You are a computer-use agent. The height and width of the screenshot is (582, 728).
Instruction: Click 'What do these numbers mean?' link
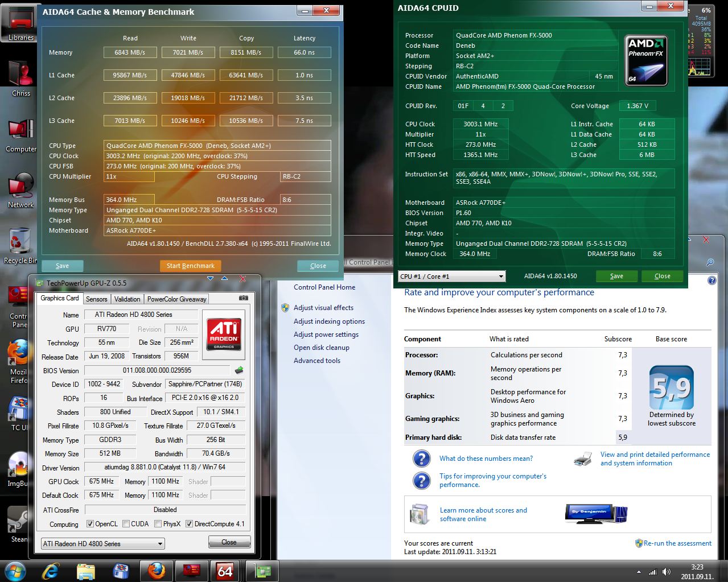tap(486, 459)
